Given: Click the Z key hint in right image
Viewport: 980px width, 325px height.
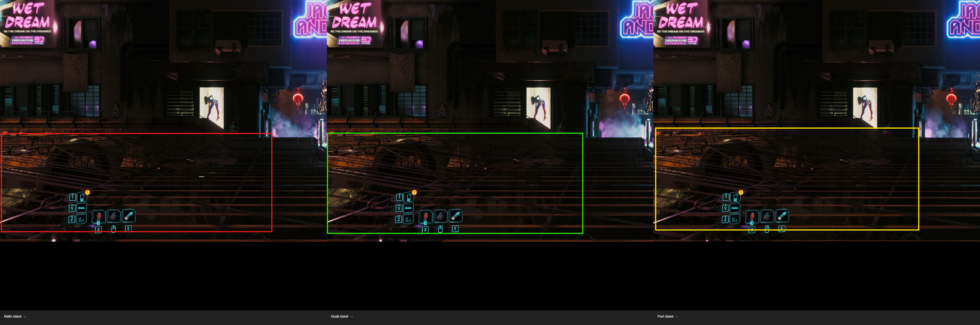Looking at the screenshot, I should [726, 219].
